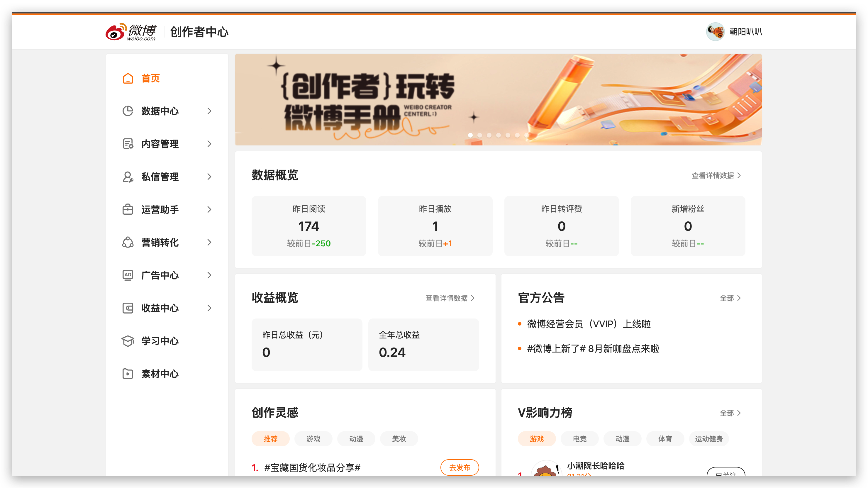868x488 pixels.
Task: Open the user avatar for 朝阳叭叭
Action: coord(715,32)
